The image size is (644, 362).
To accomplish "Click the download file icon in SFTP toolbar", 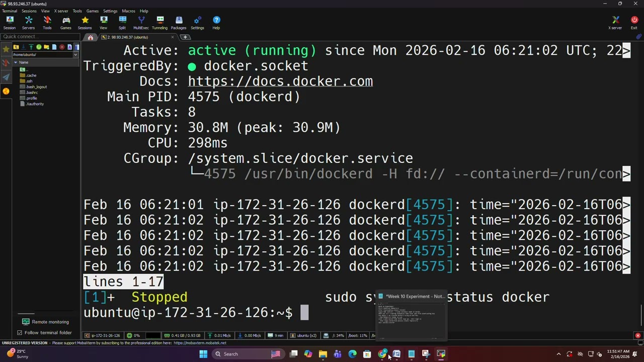I will pyautogui.click(x=24, y=47).
